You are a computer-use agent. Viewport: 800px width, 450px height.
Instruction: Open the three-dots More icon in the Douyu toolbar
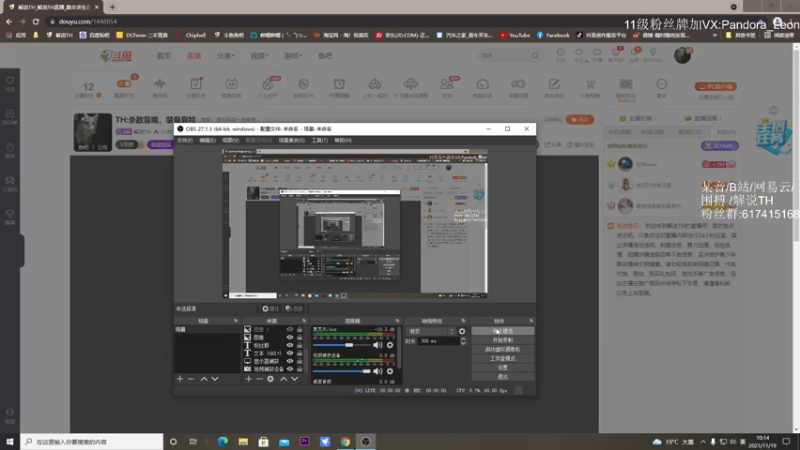coord(662,84)
